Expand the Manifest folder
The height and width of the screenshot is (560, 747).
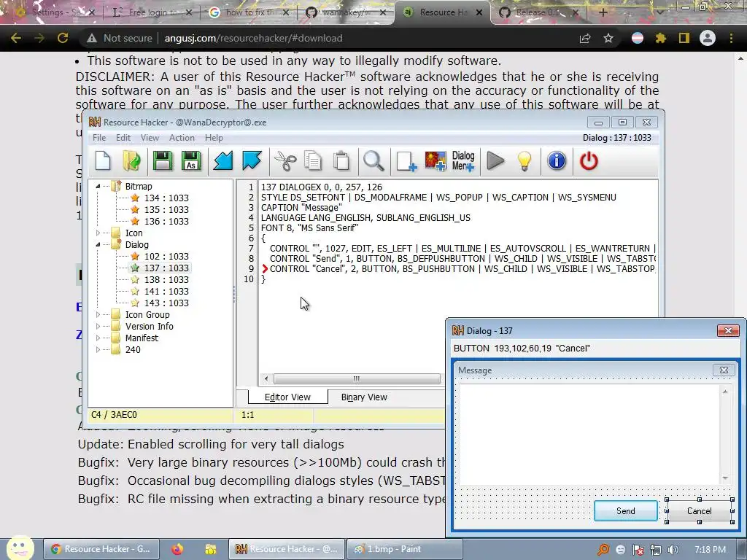(x=98, y=338)
